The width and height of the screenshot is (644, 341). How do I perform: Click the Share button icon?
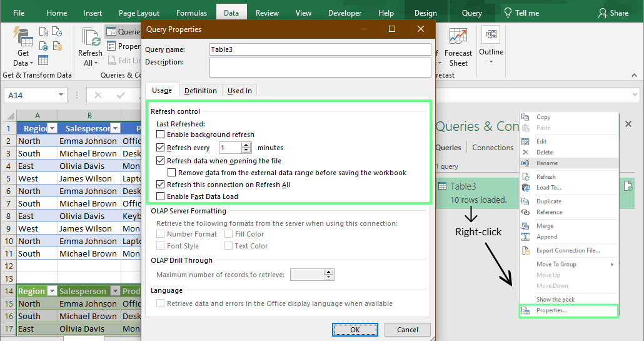(x=602, y=13)
